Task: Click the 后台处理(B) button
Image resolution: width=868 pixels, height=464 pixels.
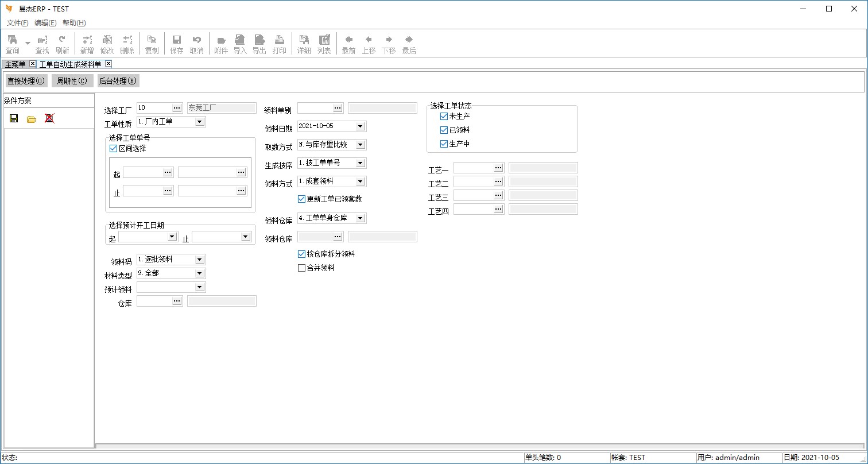Action: [x=118, y=81]
